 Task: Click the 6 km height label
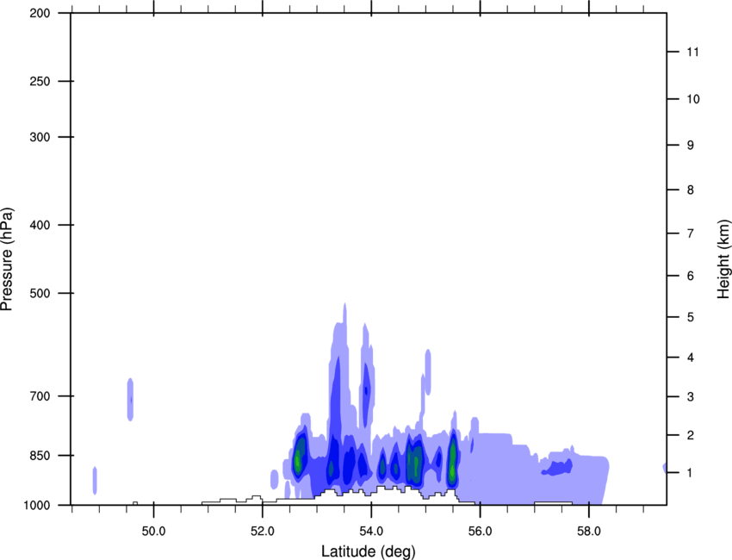click(691, 276)
